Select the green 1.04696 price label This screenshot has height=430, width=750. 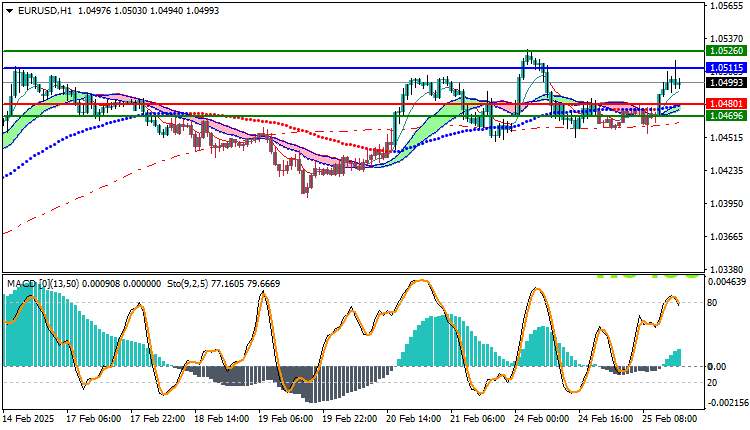pos(726,116)
